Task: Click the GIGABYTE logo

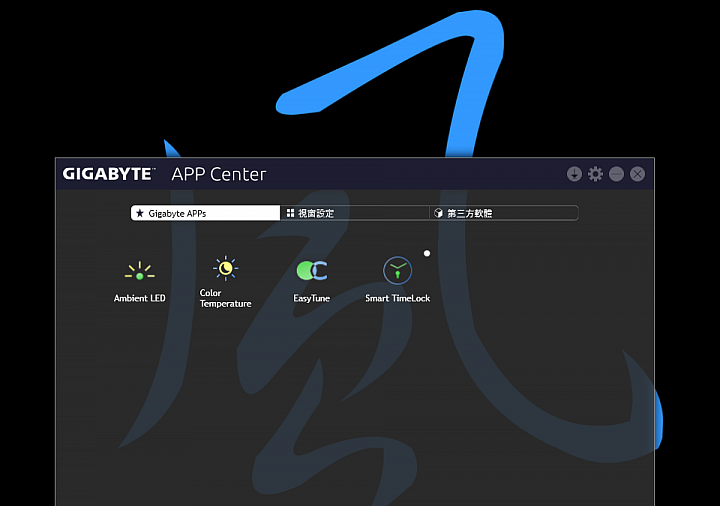Action: pos(109,174)
